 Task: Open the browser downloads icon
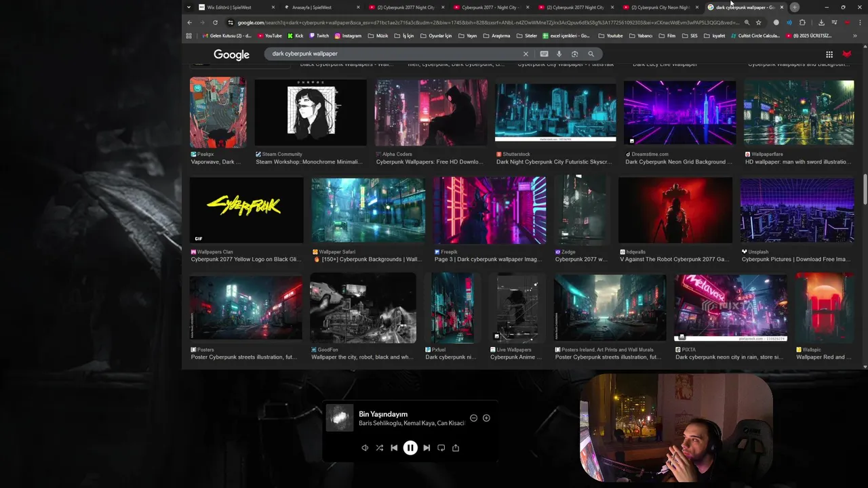pyautogui.click(x=821, y=22)
